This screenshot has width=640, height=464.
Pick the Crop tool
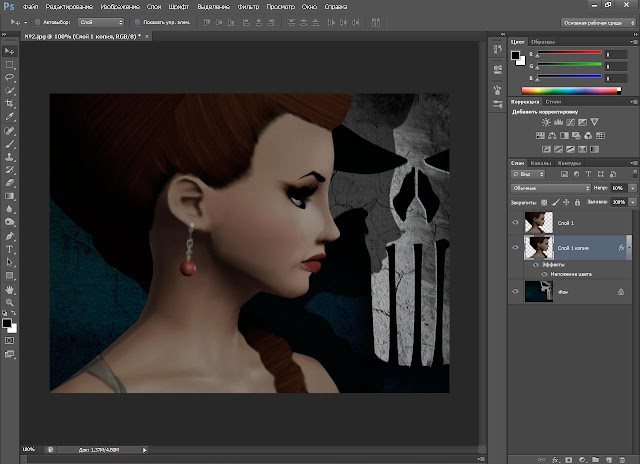coord(9,103)
